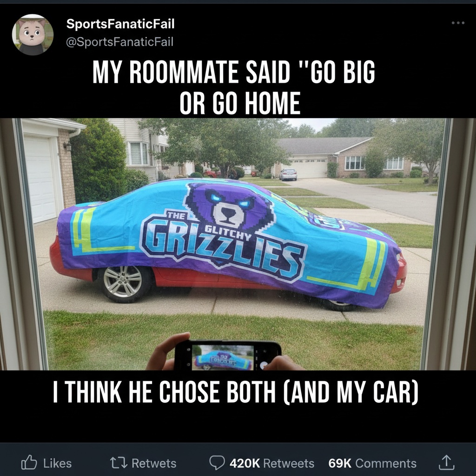Click the thumbs-up Likes icon

pyautogui.click(x=29, y=463)
